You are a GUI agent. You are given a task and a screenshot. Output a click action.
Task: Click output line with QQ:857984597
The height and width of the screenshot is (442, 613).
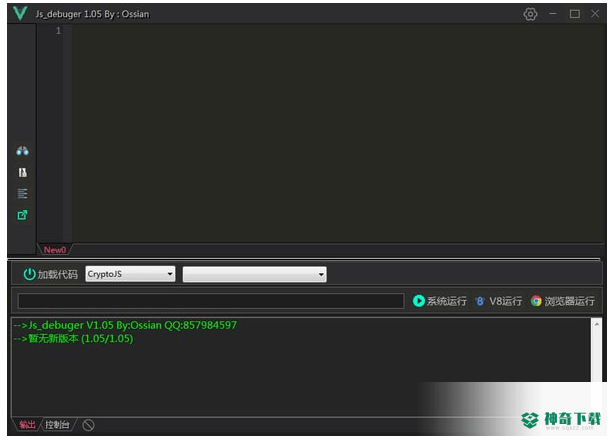click(x=125, y=325)
